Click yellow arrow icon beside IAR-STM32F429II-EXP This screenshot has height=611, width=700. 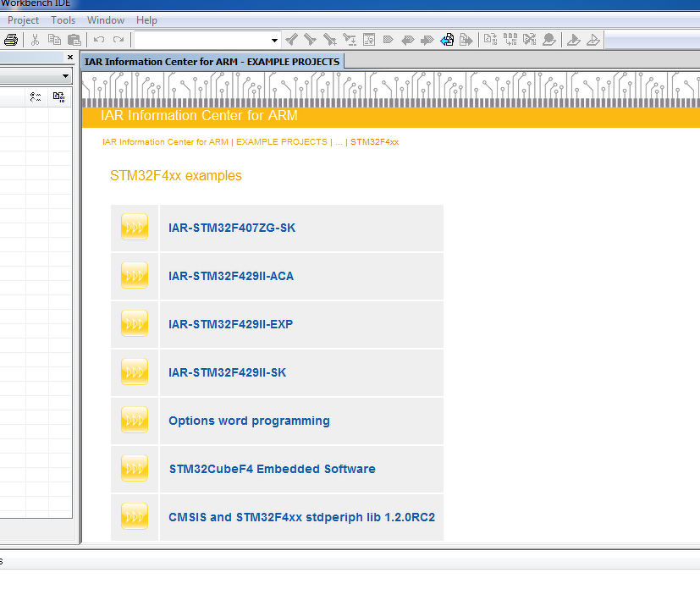point(135,323)
